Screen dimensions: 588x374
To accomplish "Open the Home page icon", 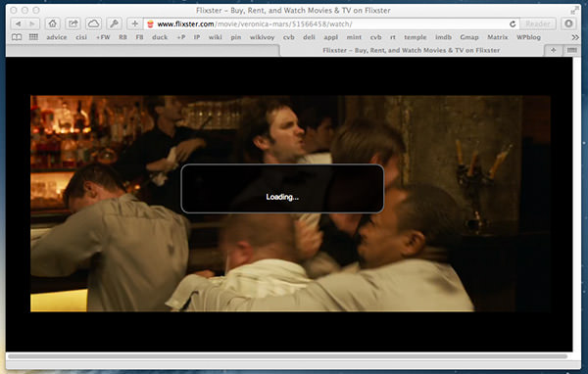I will [53, 23].
